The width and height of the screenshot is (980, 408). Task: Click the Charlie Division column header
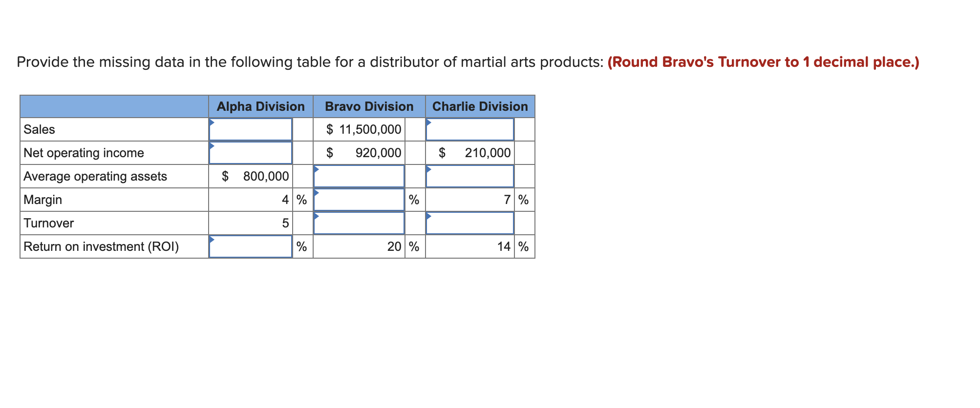(x=480, y=106)
